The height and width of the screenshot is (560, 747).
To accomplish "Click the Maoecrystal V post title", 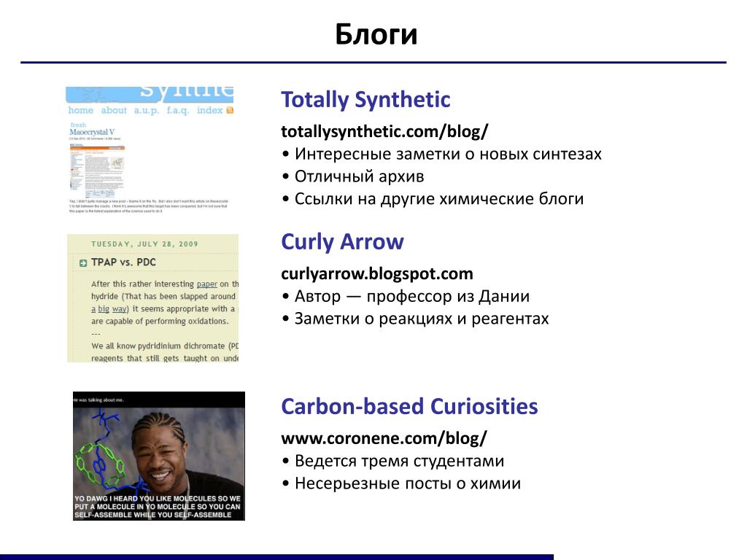I will pos(92,132).
